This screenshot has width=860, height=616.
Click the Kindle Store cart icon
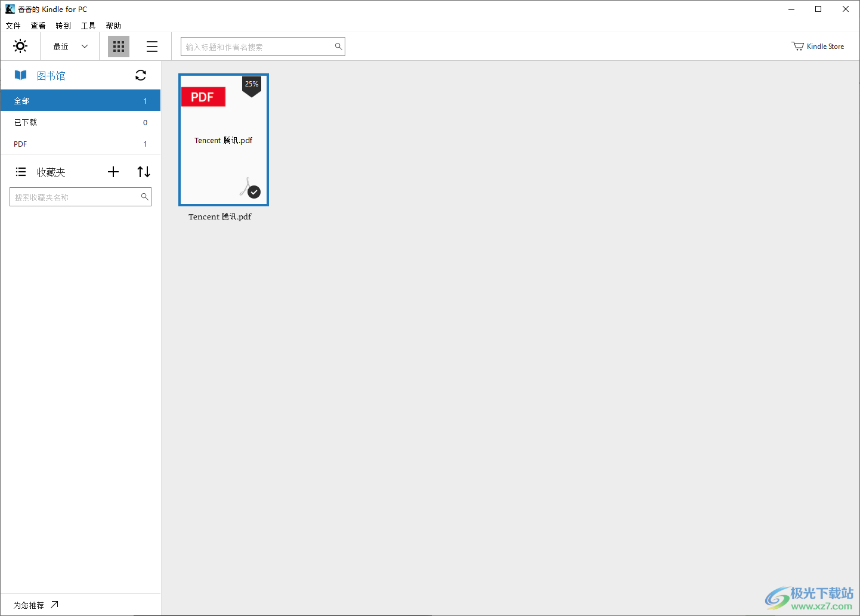[x=797, y=46]
